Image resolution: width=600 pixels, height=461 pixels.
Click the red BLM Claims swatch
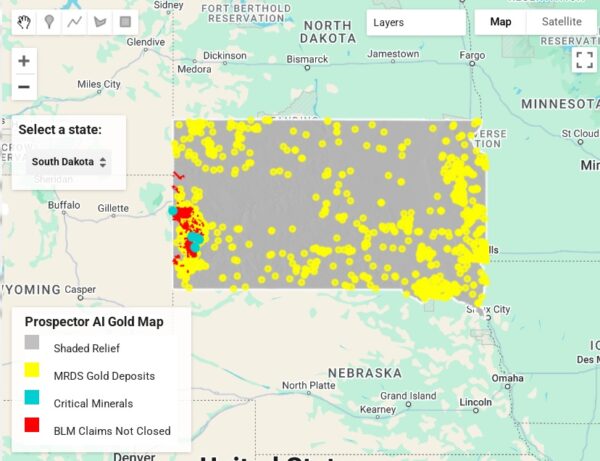tap(32, 425)
